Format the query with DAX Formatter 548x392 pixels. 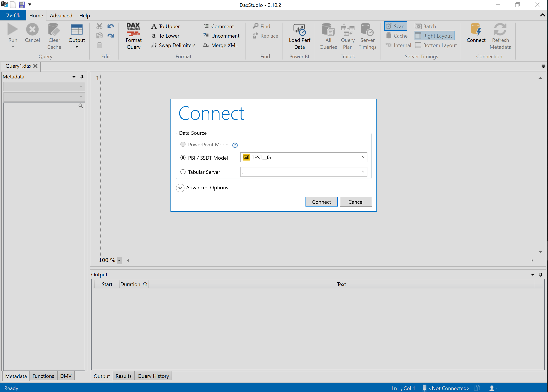pos(134,36)
